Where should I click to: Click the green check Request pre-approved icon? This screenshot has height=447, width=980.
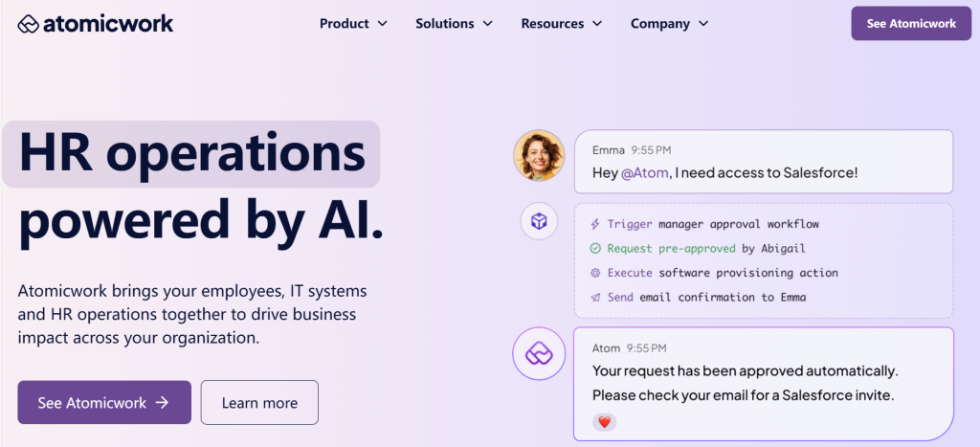tap(595, 249)
